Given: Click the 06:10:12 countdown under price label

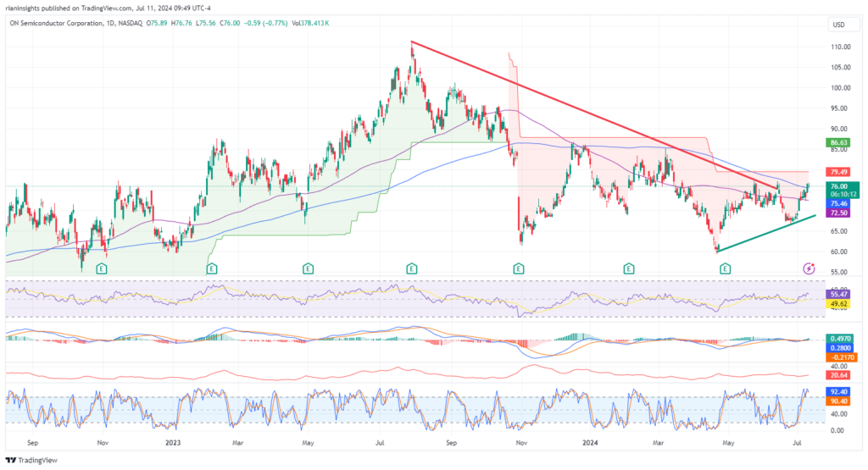Looking at the screenshot, I should pyautogui.click(x=843, y=195).
